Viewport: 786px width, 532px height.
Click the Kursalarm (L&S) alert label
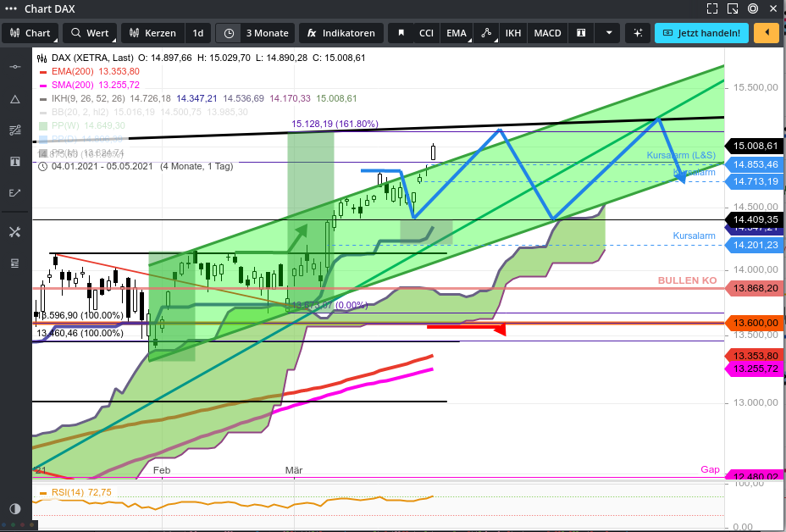tap(681, 155)
